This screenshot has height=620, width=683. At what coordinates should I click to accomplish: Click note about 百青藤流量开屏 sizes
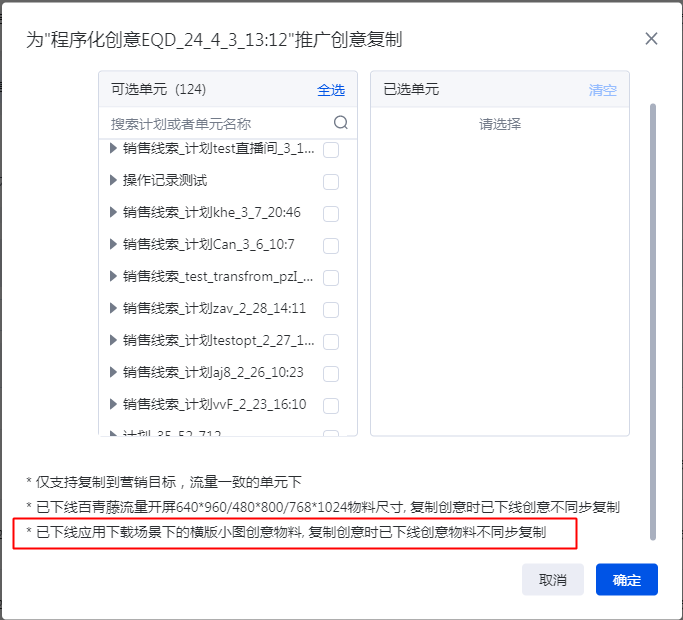coord(323,507)
